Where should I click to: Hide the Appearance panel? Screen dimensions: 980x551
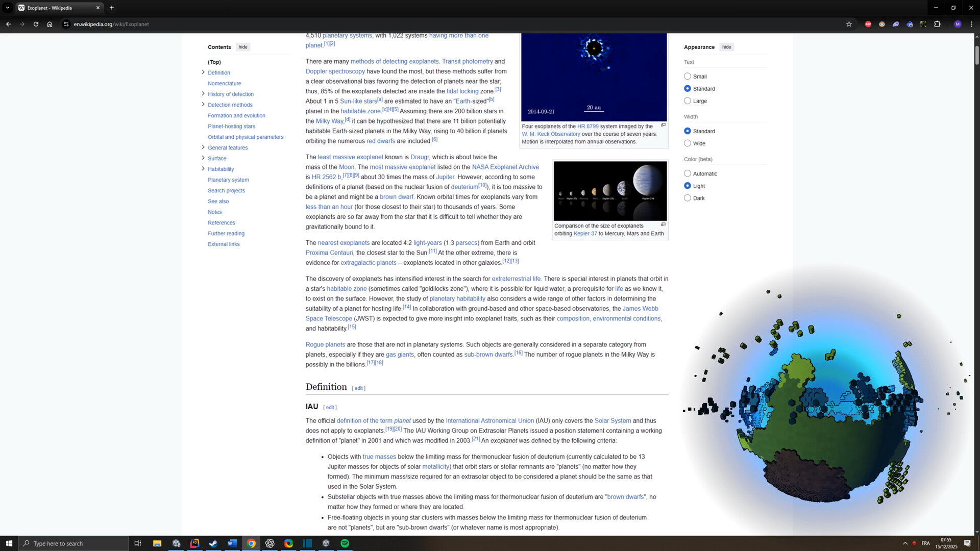click(726, 47)
